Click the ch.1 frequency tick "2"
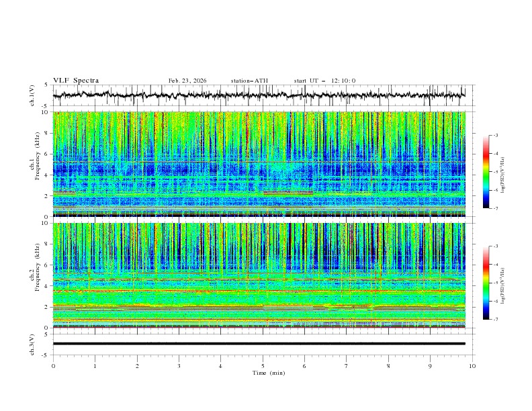Viewport: 532px width, 411px height. point(46,196)
